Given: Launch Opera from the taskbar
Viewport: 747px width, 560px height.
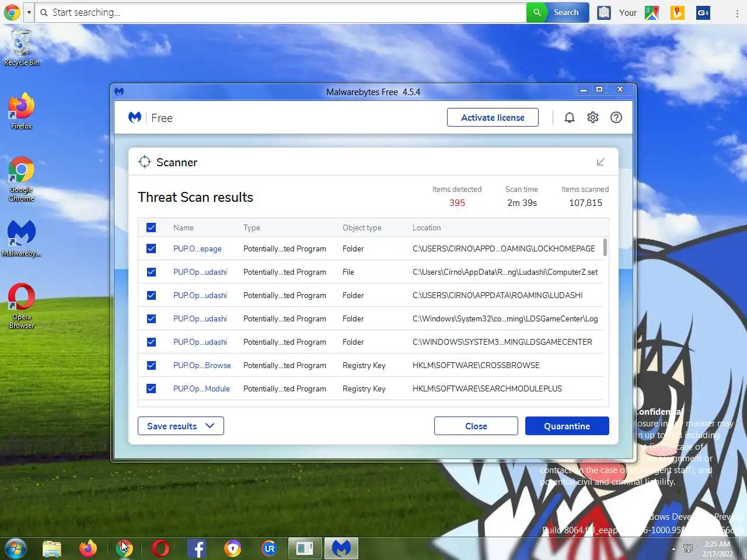Looking at the screenshot, I should (x=160, y=548).
